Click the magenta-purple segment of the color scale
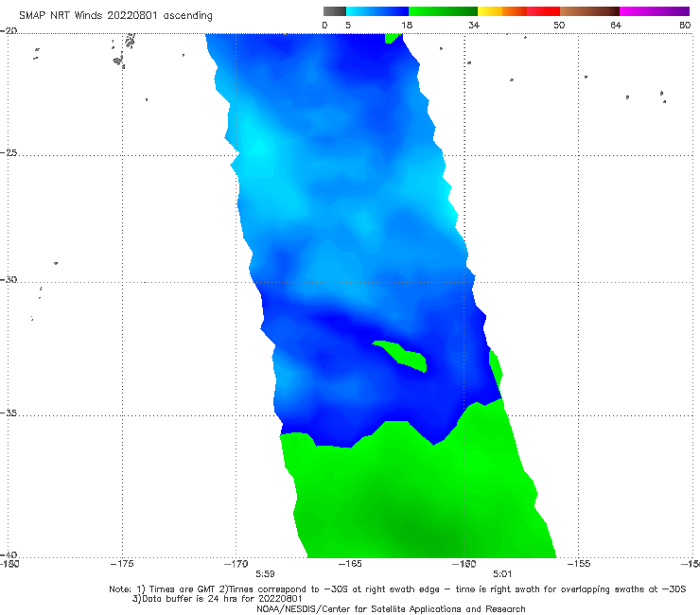 655,11
